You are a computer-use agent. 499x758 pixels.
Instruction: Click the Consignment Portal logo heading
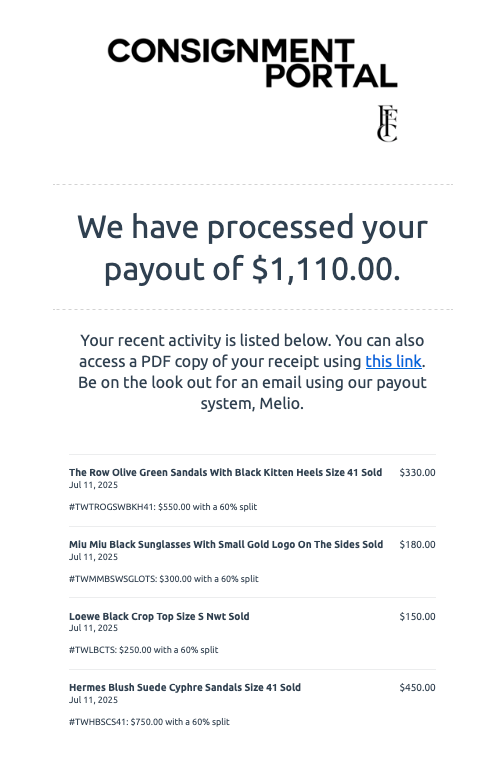tap(252, 63)
